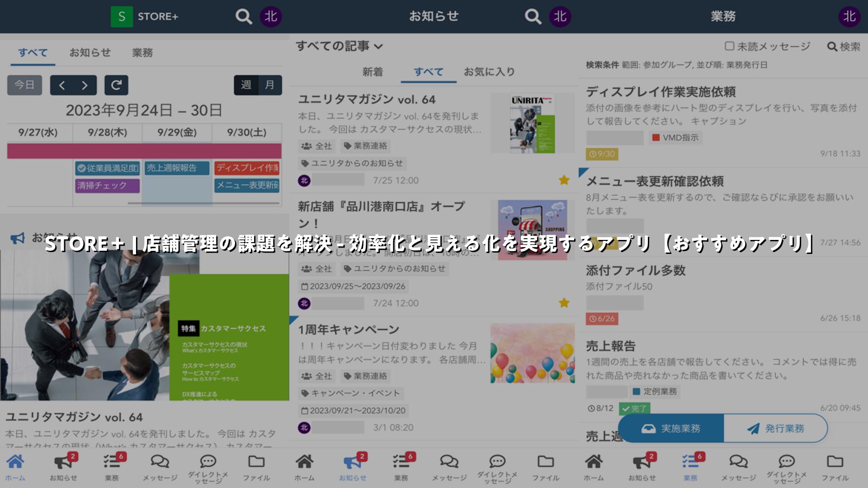Screen dimensions: 868x488
Task: Open the 清掃チェック calendar event
Action: (x=108, y=185)
